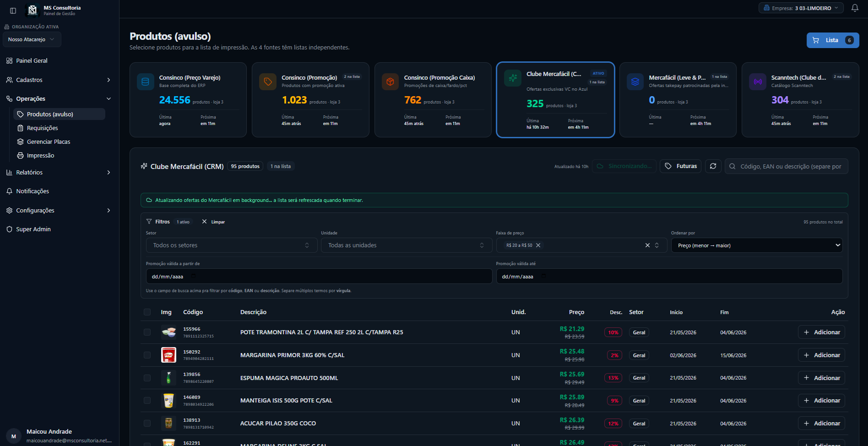This screenshot has width=868, height=446.
Task: Toggle the sidebar collapse icon
Action: coord(13,11)
